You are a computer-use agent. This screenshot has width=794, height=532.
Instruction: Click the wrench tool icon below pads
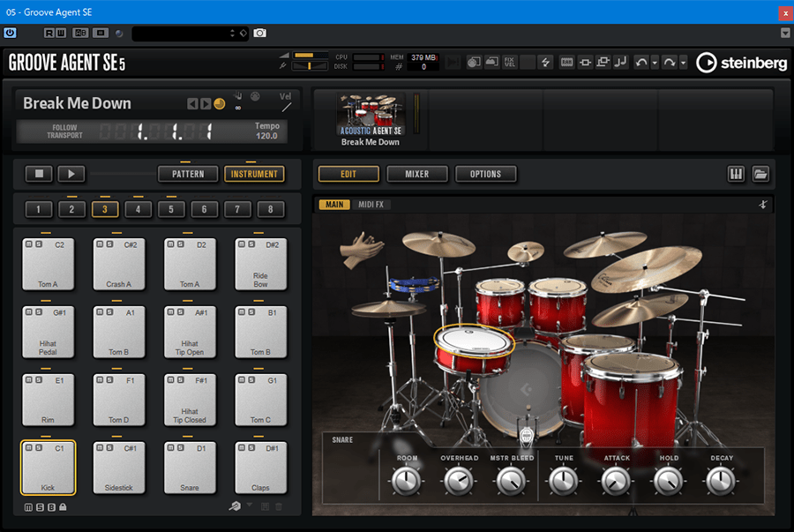235,506
